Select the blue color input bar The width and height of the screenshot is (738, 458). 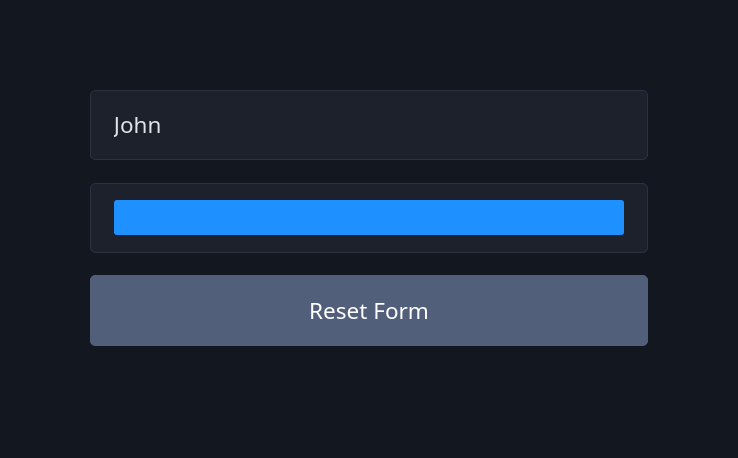[x=368, y=218]
